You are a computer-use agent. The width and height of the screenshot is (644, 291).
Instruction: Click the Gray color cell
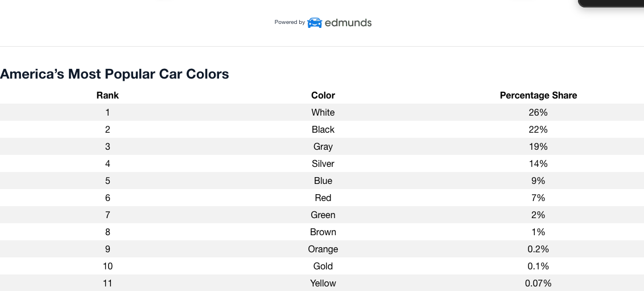pos(323,146)
